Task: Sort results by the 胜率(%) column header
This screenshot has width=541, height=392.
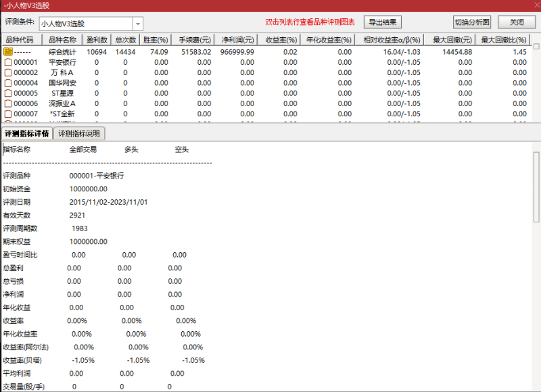Action: pyautogui.click(x=155, y=39)
